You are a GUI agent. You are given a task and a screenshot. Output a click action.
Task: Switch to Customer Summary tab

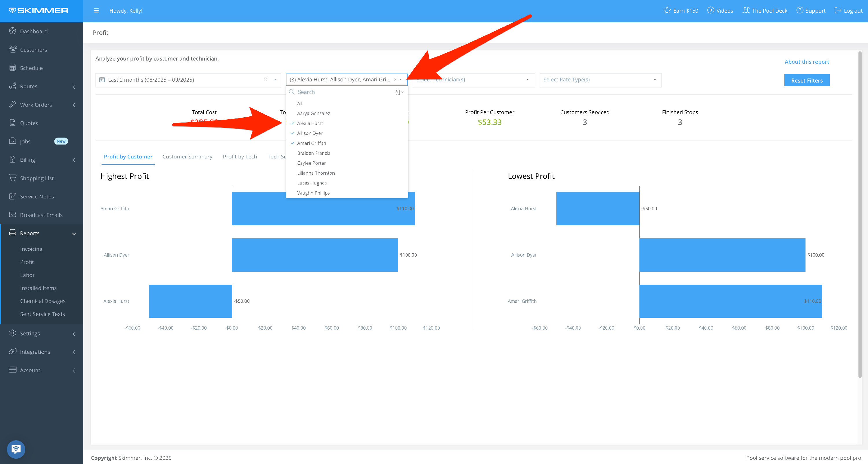tap(187, 156)
